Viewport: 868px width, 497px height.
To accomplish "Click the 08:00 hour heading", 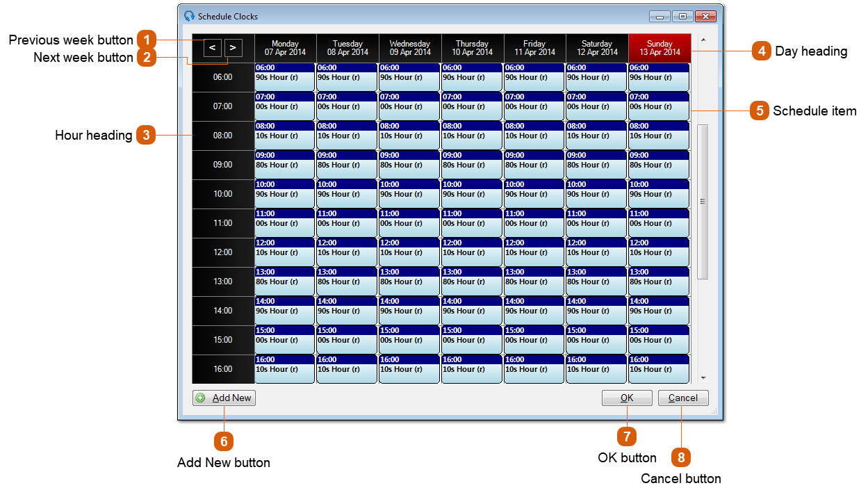I will click(x=223, y=136).
